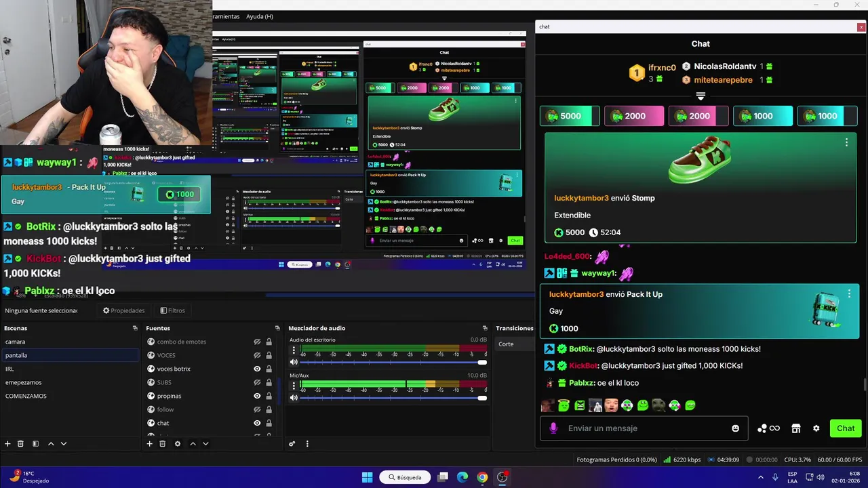Undock the Fuentes panel with its dock icon
This screenshot has height=488, width=868.
point(277,328)
